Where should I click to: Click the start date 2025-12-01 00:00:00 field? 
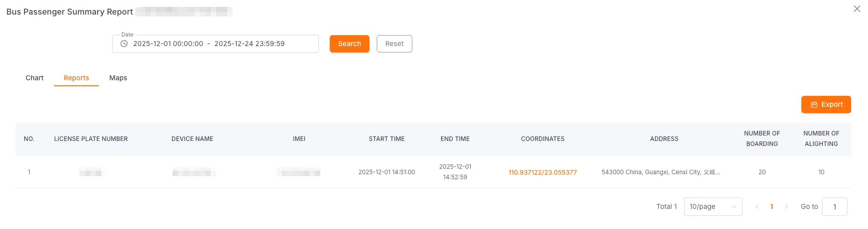(x=168, y=44)
